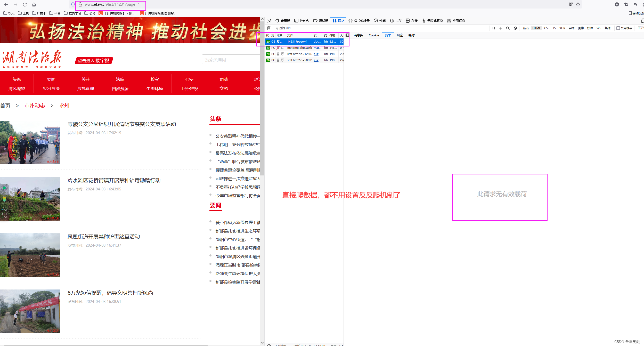Collapse request details pane toggle

click(x=347, y=35)
